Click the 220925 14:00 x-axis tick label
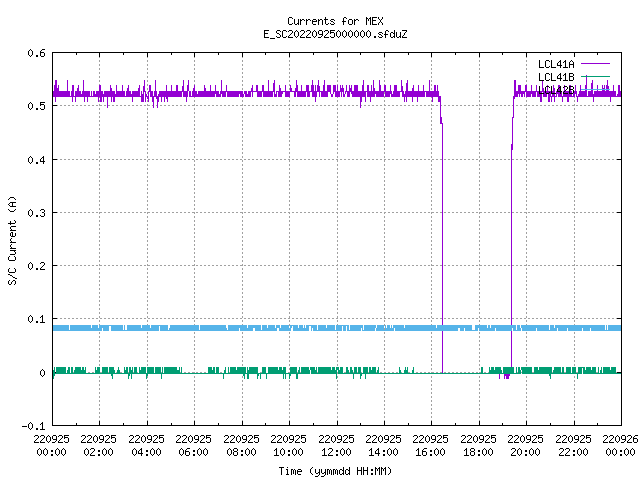The width and height of the screenshot is (640, 480). coord(383,446)
